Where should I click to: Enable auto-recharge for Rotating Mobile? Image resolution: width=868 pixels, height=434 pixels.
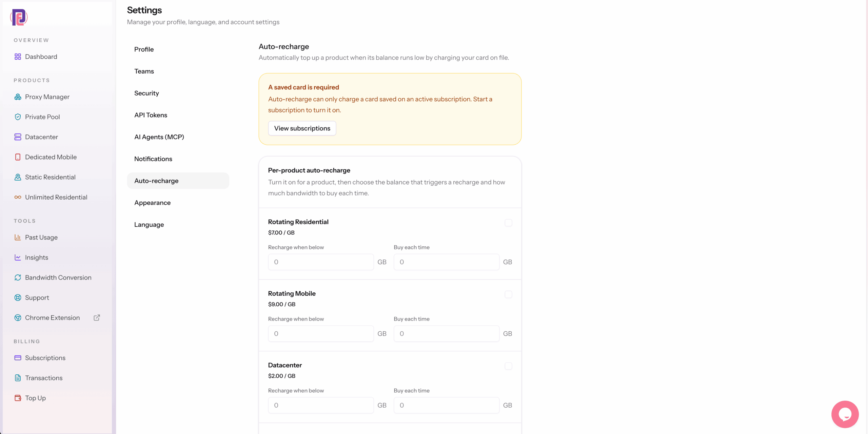pos(508,294)
